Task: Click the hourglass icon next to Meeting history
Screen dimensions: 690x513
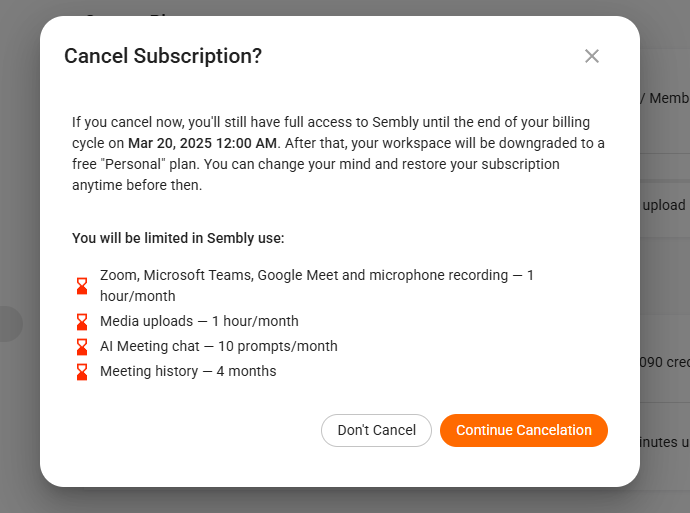Action: (x=82, y=372)
